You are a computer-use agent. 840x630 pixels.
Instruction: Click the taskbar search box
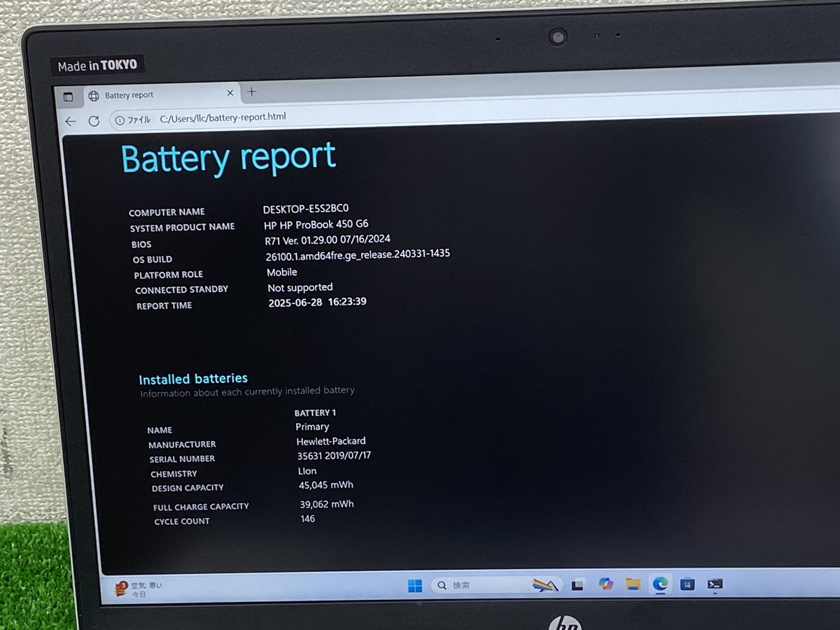(x=498, y=584)
